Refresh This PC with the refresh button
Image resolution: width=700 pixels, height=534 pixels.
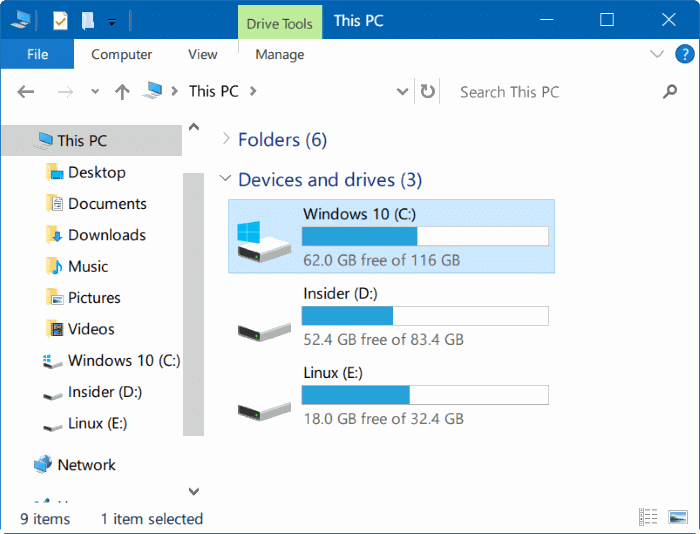(x=428, y=92)
